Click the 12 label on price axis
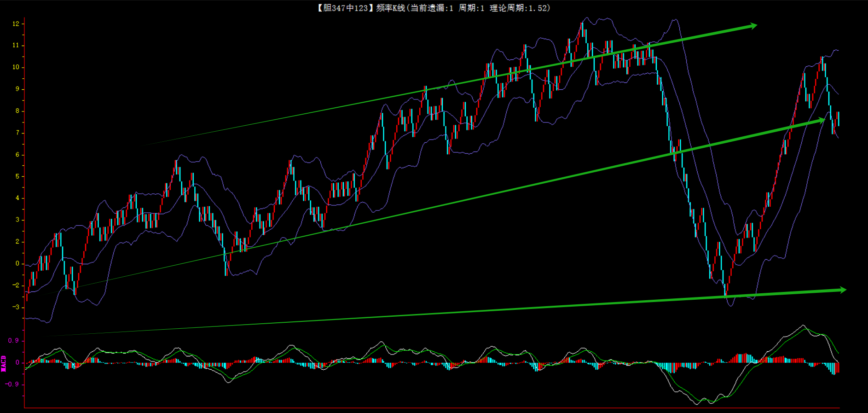 pyautogui.click(x=16, y=23)
